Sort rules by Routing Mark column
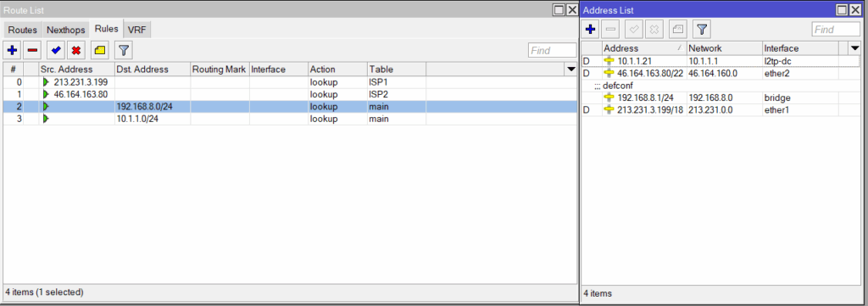Viewport: 868px width, 306px height. tap(220, 70)
